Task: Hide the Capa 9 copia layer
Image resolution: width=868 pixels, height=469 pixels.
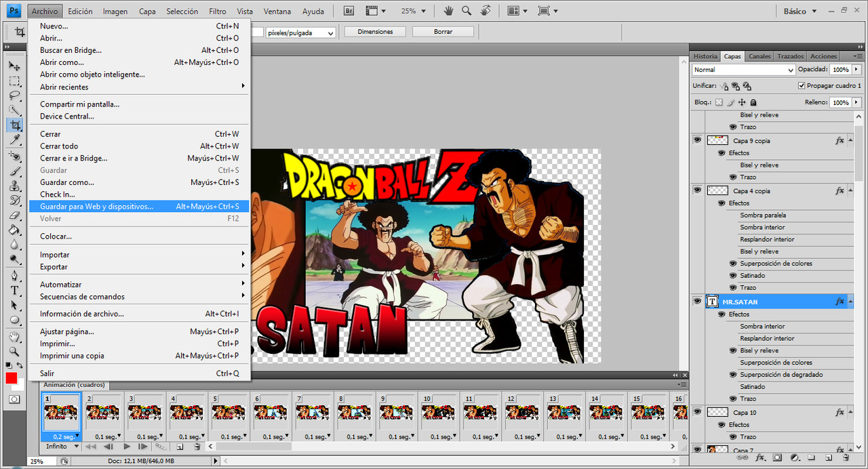Action: [697, 140]
